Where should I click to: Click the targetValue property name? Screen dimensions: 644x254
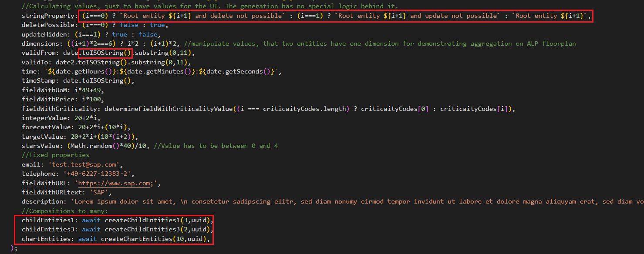[43, 137]
